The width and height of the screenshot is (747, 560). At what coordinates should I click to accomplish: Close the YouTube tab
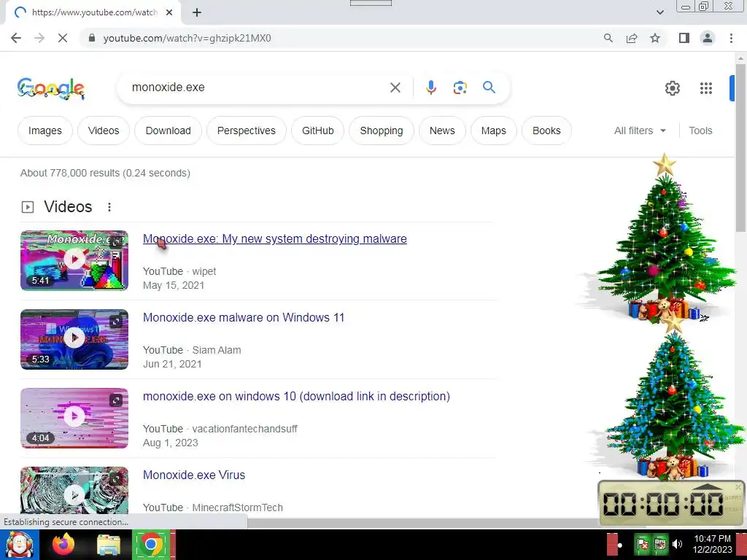169,12
